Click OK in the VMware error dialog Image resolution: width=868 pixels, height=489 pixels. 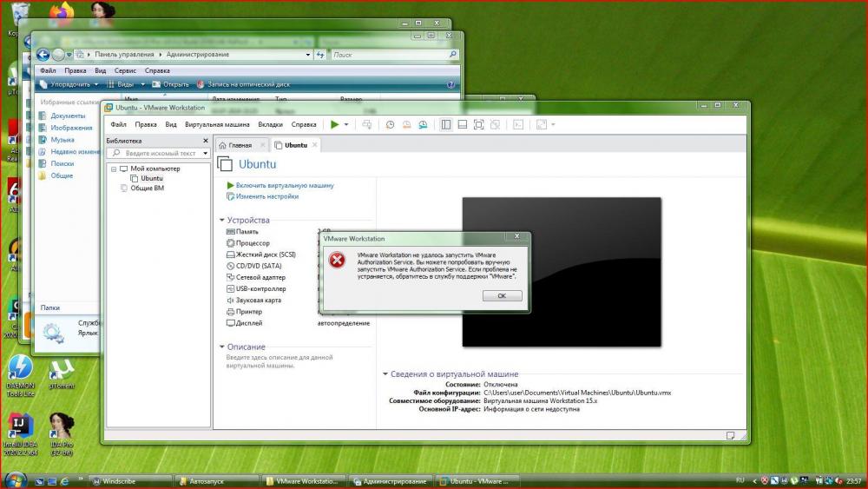tap(502, 296)
